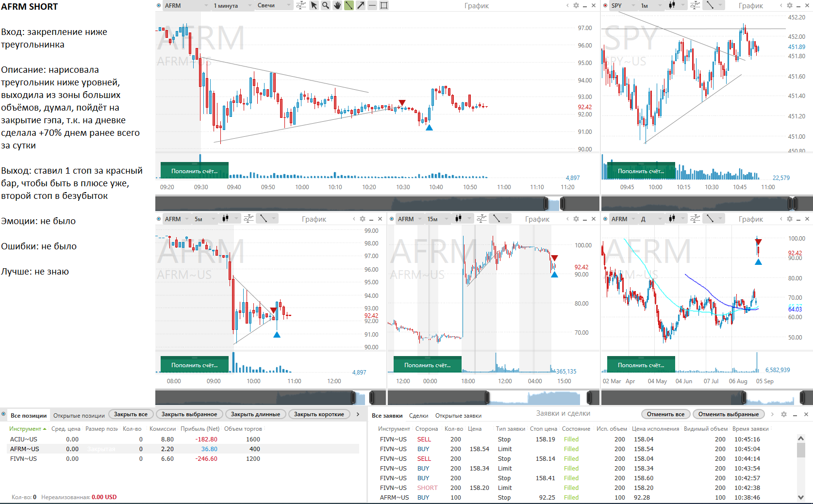Screen dimensions: 813x504
Task: Click 'Закрыть короткие' button
Action: (319, 414)
